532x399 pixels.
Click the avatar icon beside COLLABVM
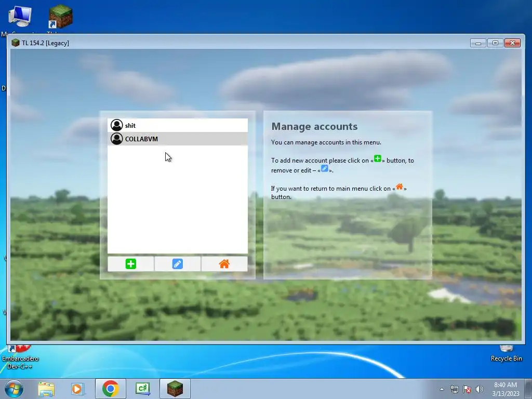click(x=117, y=139)
